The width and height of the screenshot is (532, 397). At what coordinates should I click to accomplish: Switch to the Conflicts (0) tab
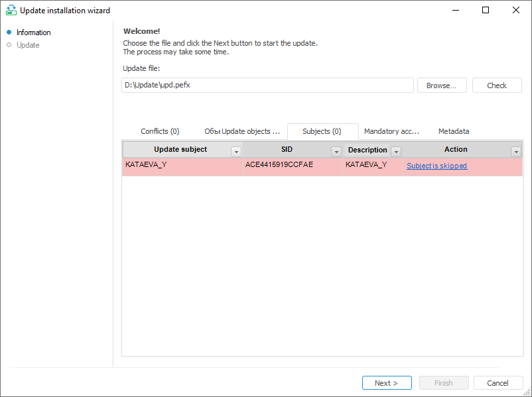pos(160,131)
